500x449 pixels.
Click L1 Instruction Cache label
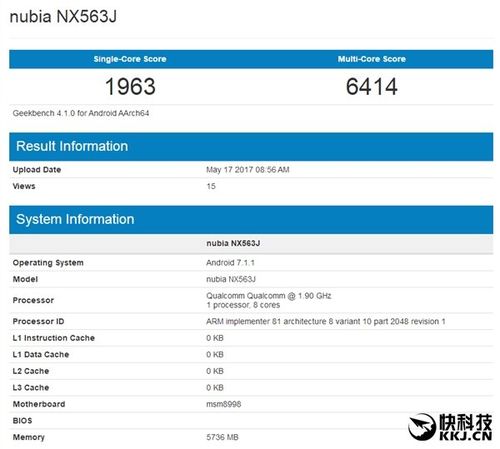54,338
